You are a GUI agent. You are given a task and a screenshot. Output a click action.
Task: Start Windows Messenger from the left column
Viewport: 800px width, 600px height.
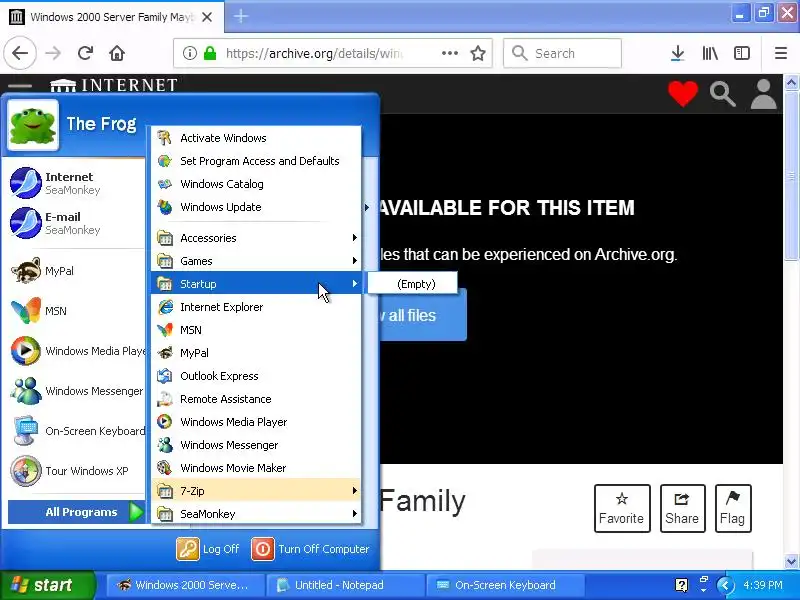pos(75,391)
